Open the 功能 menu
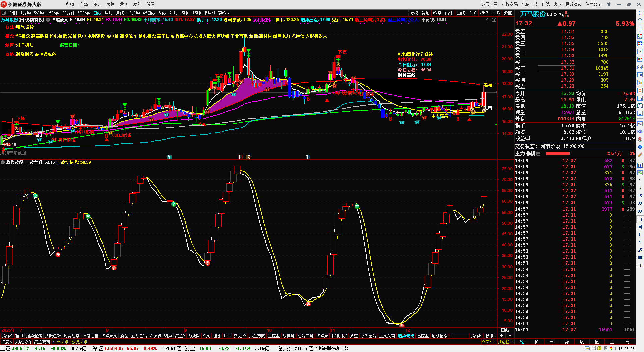This screenshot has height=352, width=644. [x=138, y=4]
